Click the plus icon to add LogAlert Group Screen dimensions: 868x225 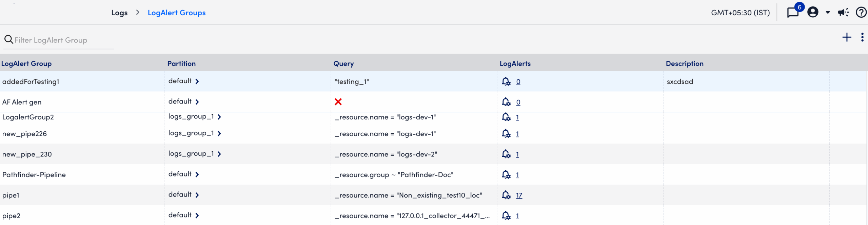847,37
